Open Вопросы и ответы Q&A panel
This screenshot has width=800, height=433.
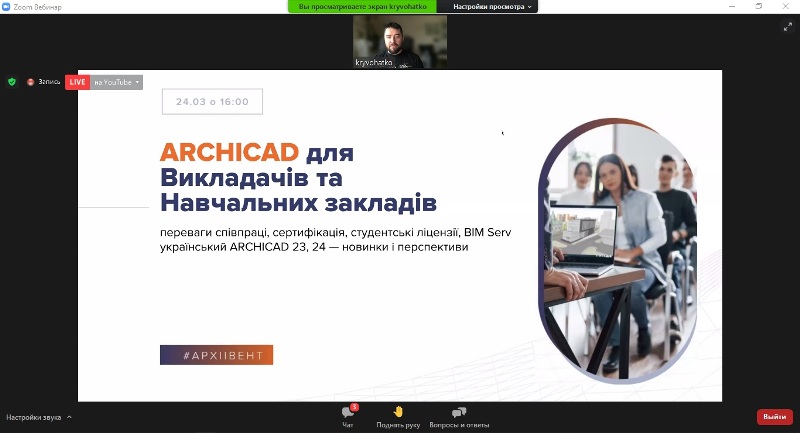(459, 416)
